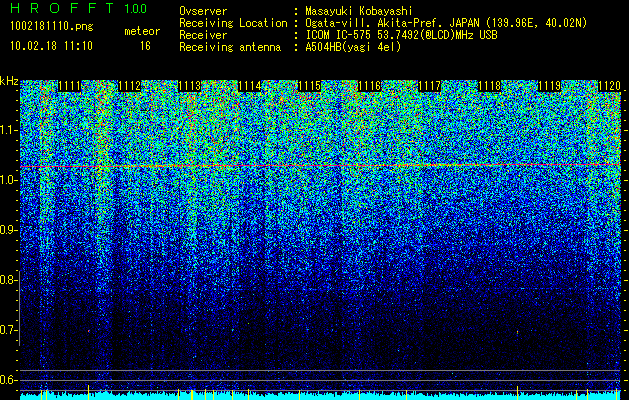Click the 1112 time marker
This screenshot has height=400, width=629.
point(130,86)
